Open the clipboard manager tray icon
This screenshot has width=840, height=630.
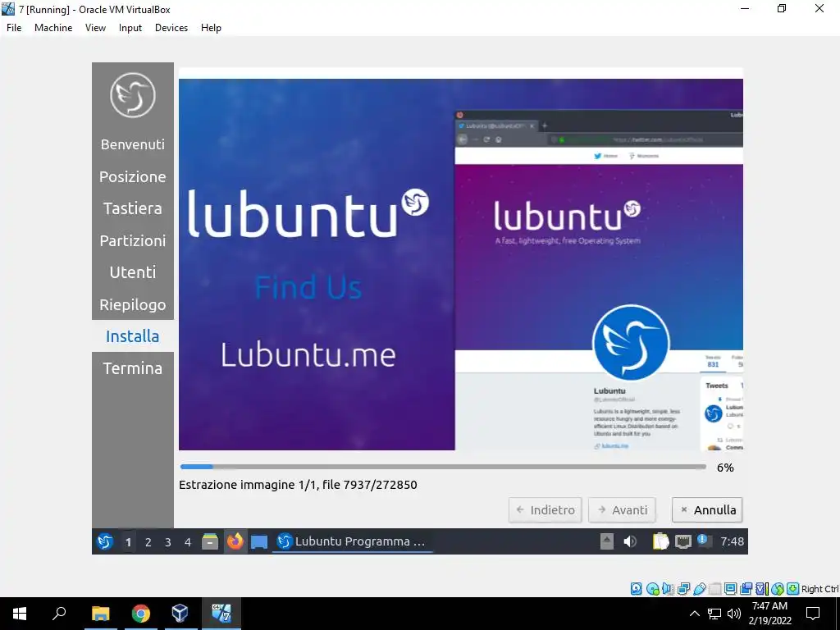(660, 541)
